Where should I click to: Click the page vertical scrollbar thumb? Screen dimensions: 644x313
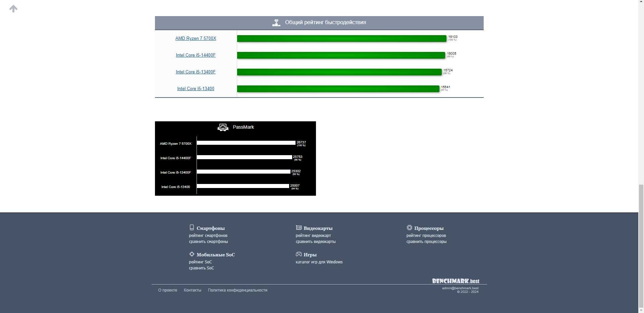tap(641, 246)
